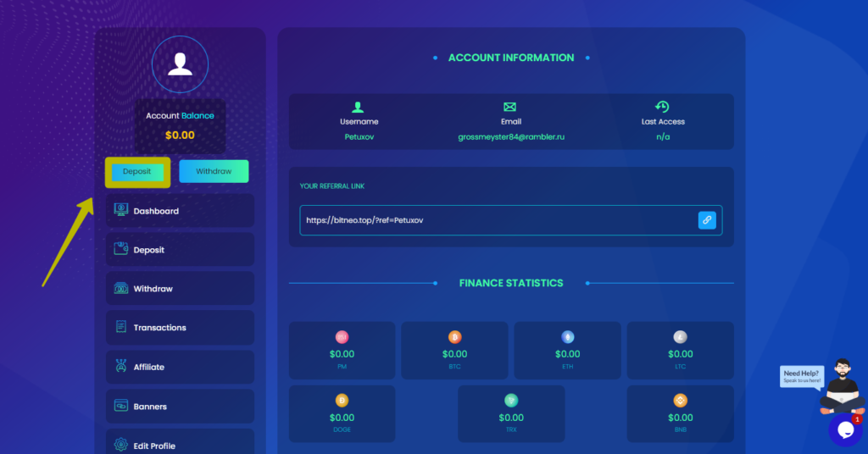Click the gradient Withdraw button under balance
Viewport: 868px width, 454px height.
click(x=214, y=171)
